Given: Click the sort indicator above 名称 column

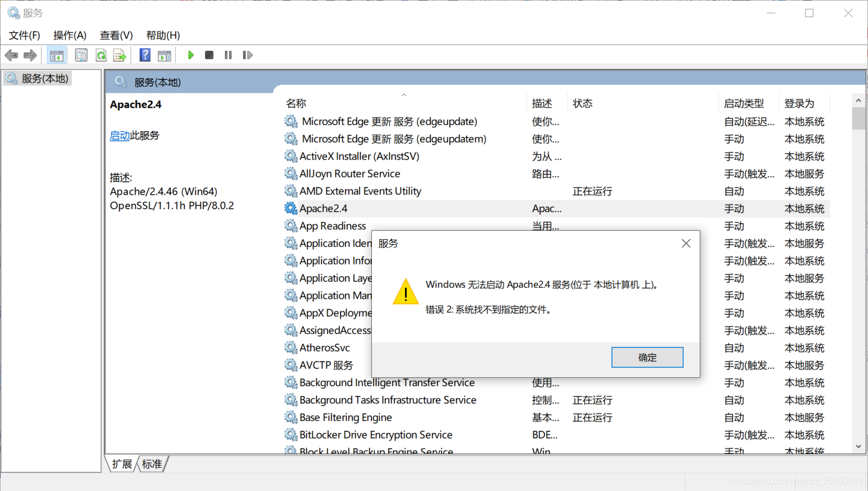Looking at the screenshot, I should coord(404,95).
